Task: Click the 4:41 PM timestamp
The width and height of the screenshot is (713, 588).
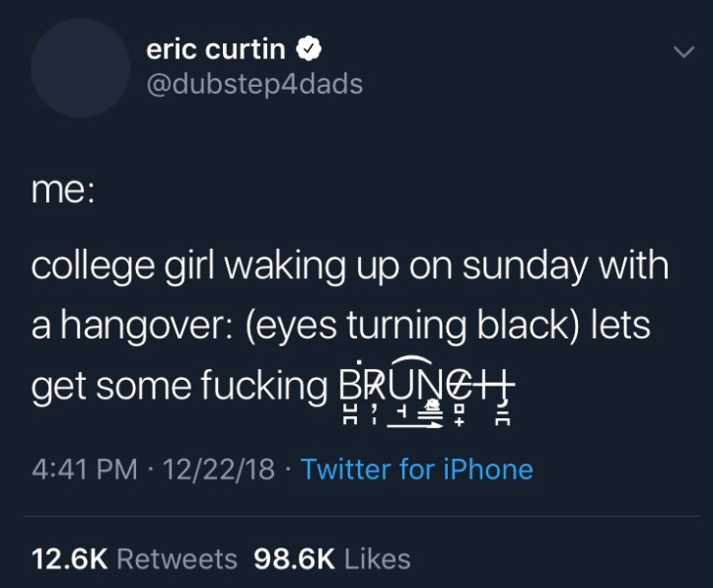Action: (x=85, y=469)
